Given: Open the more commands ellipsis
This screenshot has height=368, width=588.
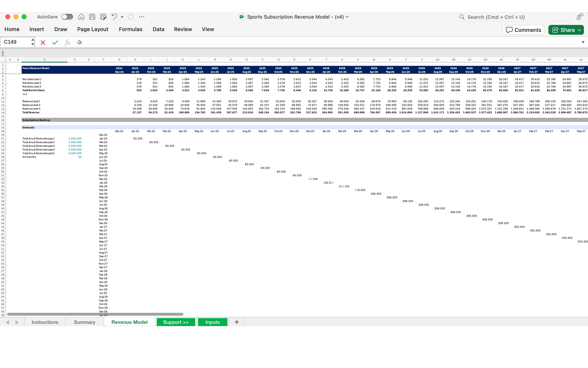Looking at the screenshot, I should pos(141,17).
